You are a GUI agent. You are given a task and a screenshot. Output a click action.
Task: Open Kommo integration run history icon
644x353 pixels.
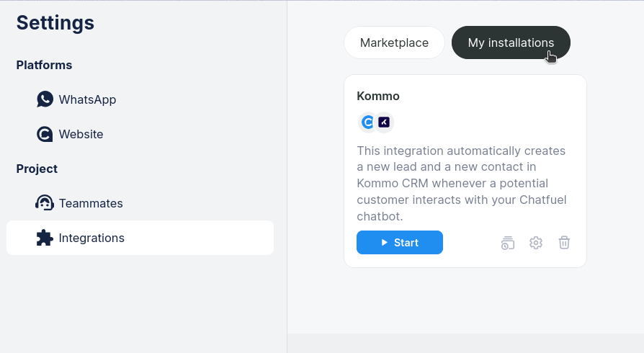point(508,243)
